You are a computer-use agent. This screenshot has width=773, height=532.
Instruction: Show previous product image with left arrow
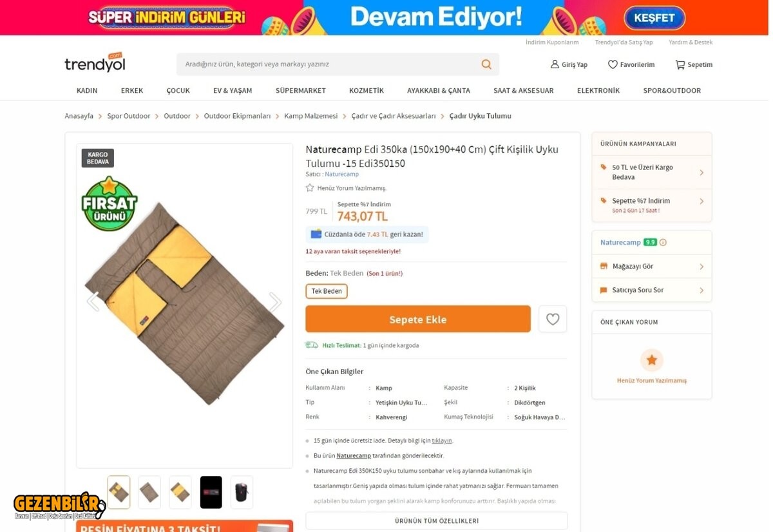[x=93, y=301]
